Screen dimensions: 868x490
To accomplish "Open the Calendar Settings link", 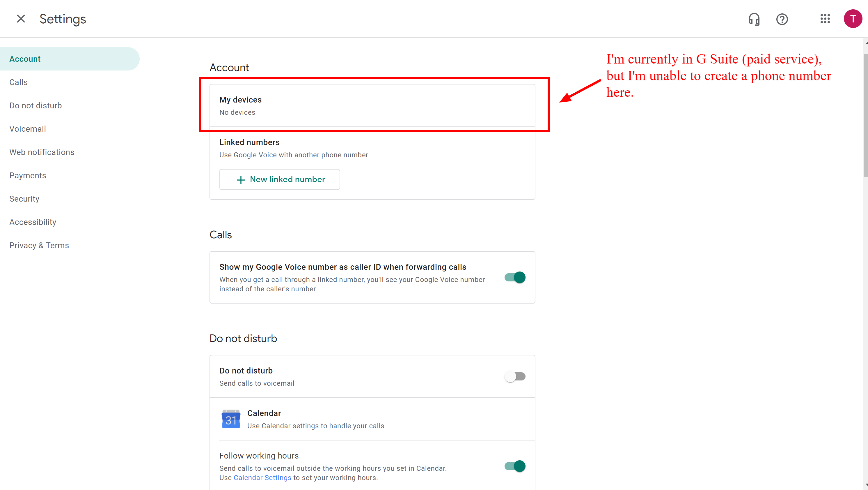I will point(262,477).
